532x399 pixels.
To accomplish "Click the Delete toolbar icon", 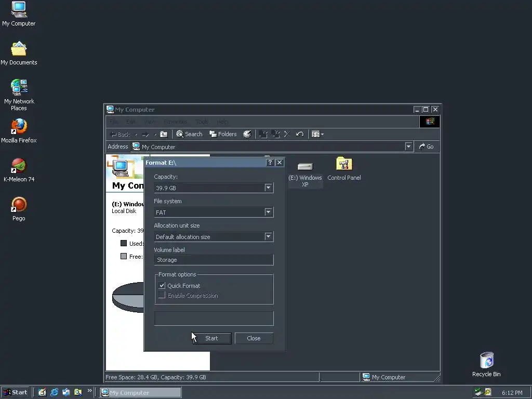I will coord(287,135).
